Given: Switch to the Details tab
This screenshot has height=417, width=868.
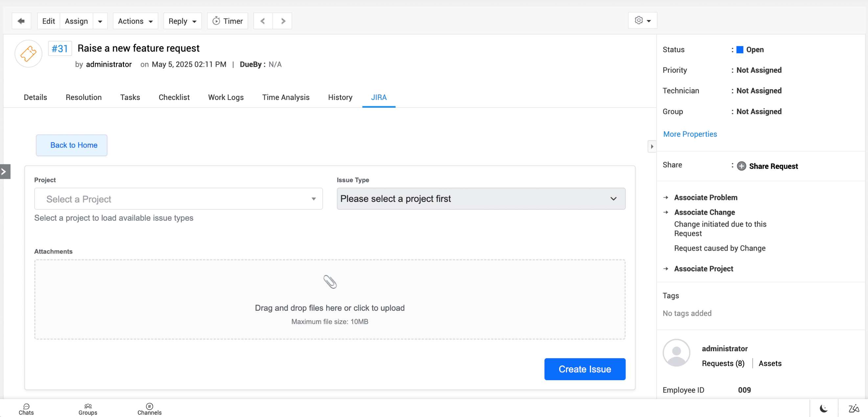Looking at the screenshot, I should coord(35,97).
